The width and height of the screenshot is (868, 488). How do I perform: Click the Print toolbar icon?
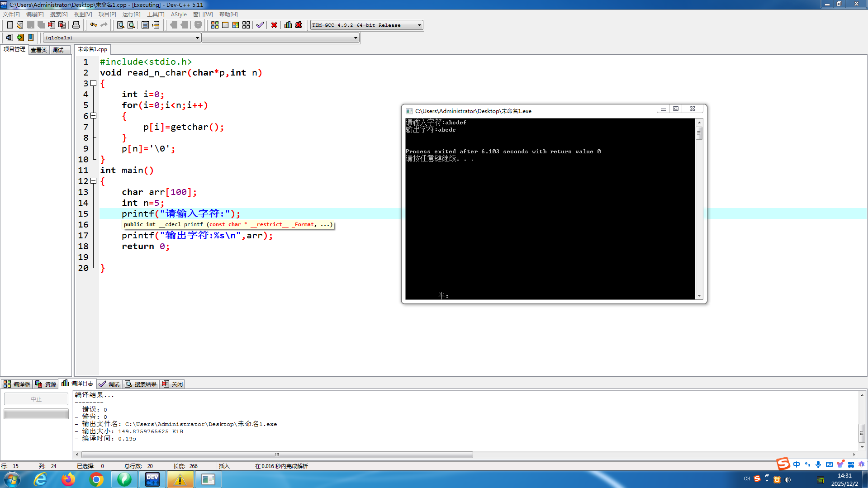point(76,25)
